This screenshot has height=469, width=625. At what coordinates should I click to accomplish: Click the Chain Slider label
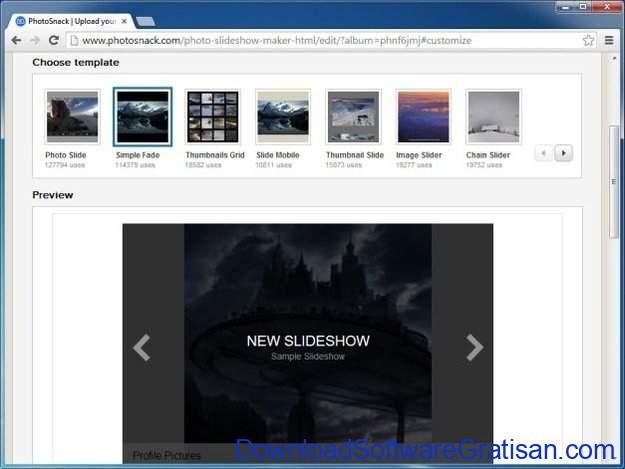(488, 155)
